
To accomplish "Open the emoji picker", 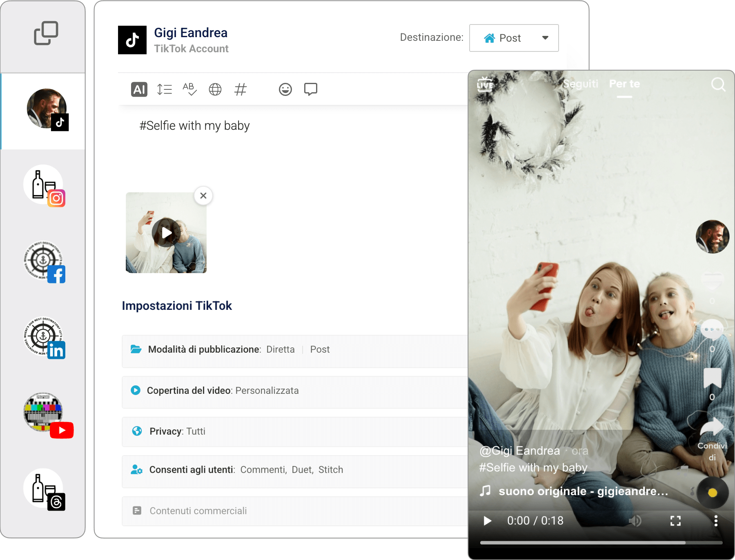I will (x=285, y=89).
